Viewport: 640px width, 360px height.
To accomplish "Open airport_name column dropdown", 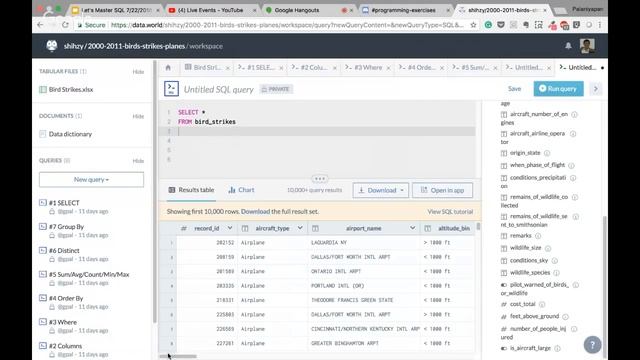I will click(x=413, y=228).
